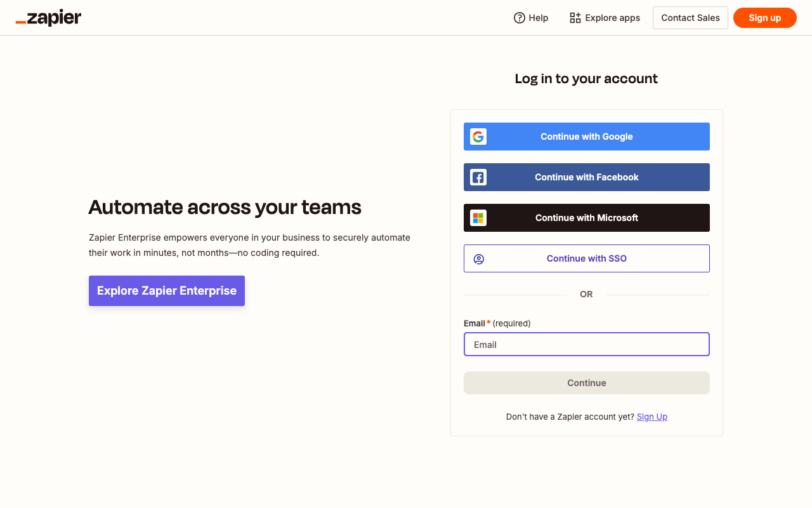Click the Zapier logo

48,18
